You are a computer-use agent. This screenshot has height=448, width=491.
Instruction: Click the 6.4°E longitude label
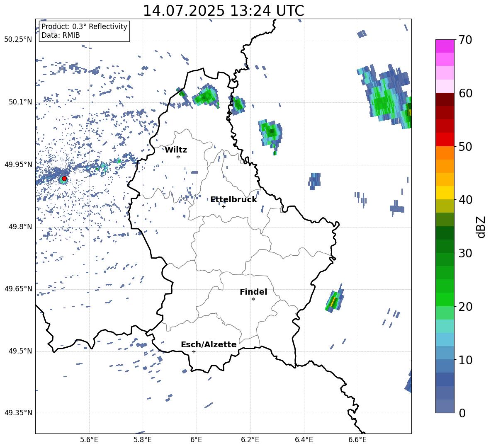(x=304, y=440)
